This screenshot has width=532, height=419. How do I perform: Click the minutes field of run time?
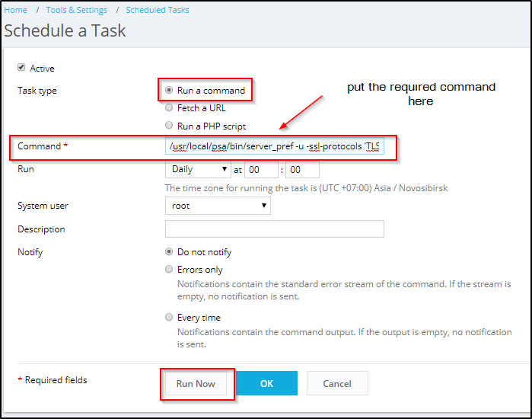(x=301, y=169)
